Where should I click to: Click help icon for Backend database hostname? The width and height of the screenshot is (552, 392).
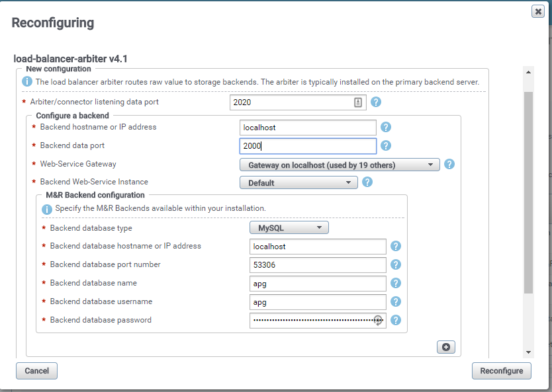pyautogui.click(x=396, y=247)
